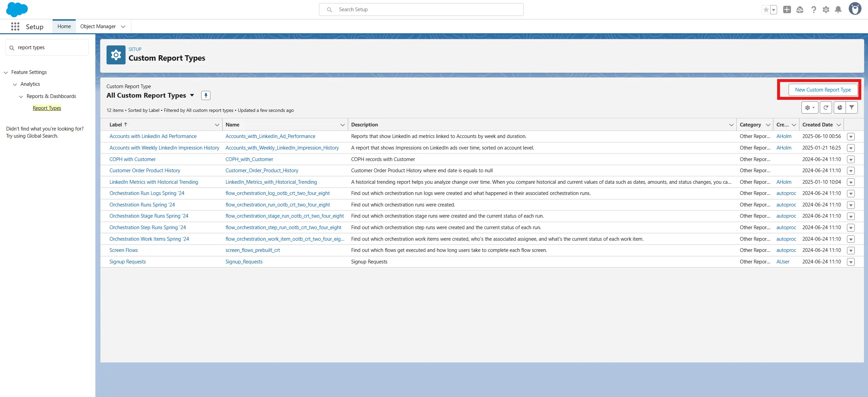Image resolution: width=868 pixels, height=397 pixels.
Task: Open the list view dropdown for All Custom Report Types
Action: [x=192, y=95]
